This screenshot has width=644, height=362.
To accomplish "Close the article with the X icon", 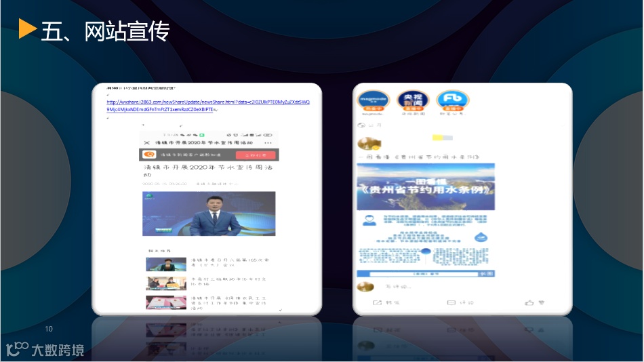I will 146,143.
